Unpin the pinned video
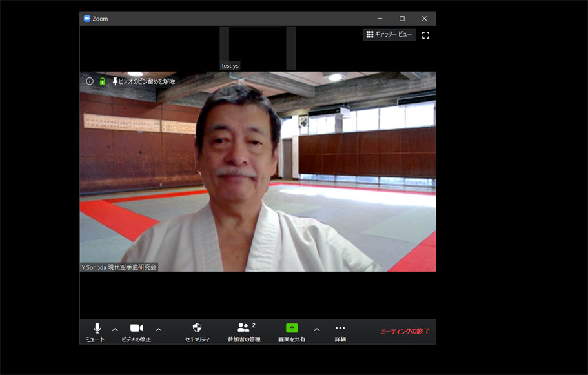 point(144,81)
